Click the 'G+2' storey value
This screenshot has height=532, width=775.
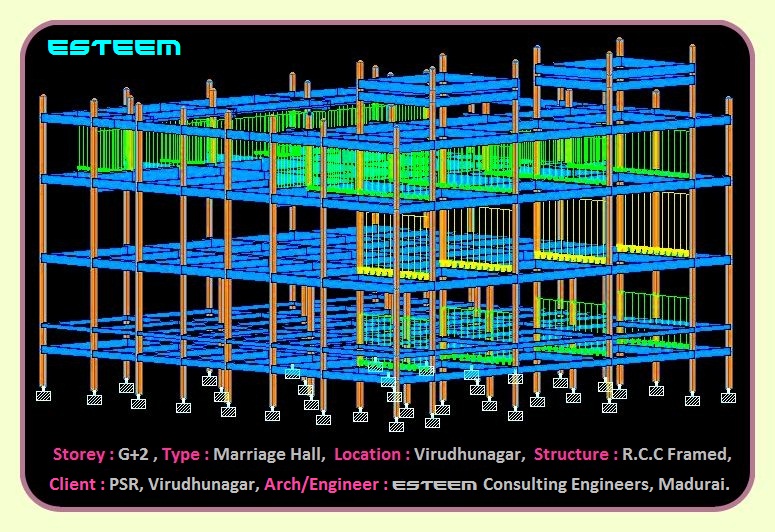133,454
